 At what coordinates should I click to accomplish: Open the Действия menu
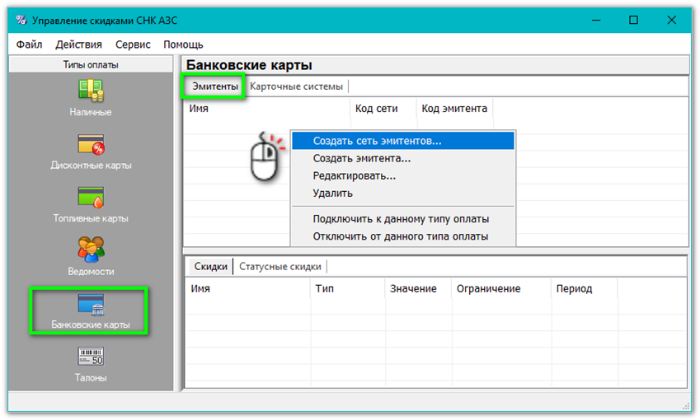pos(78,44)
